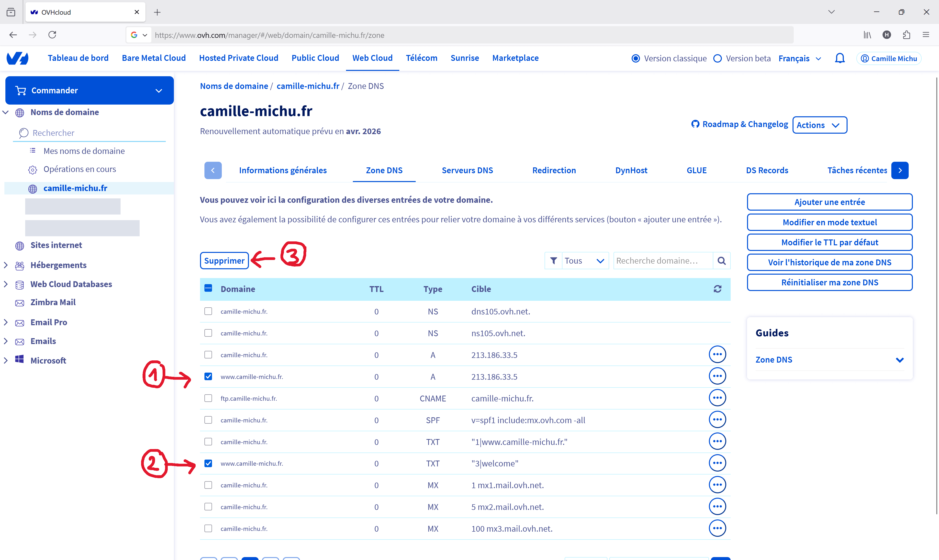Click the Supprimer button

click(224, 261)
